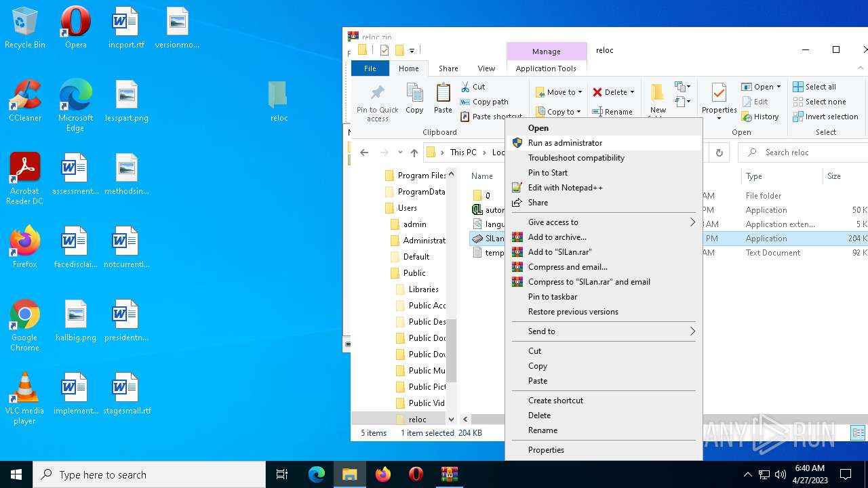Click Up arrow in navigation bar

(414, 152)
